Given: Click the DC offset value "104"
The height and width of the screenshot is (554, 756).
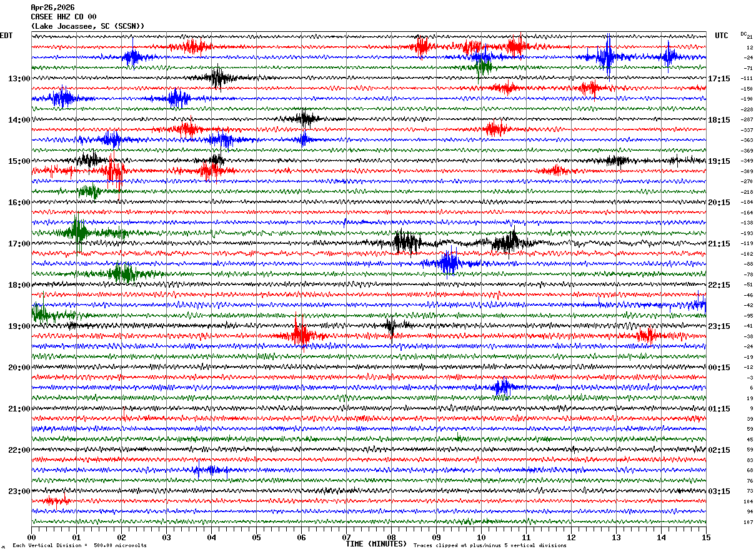Looking at the screenshot, I should pyautogui.click(x=749, y=501).
